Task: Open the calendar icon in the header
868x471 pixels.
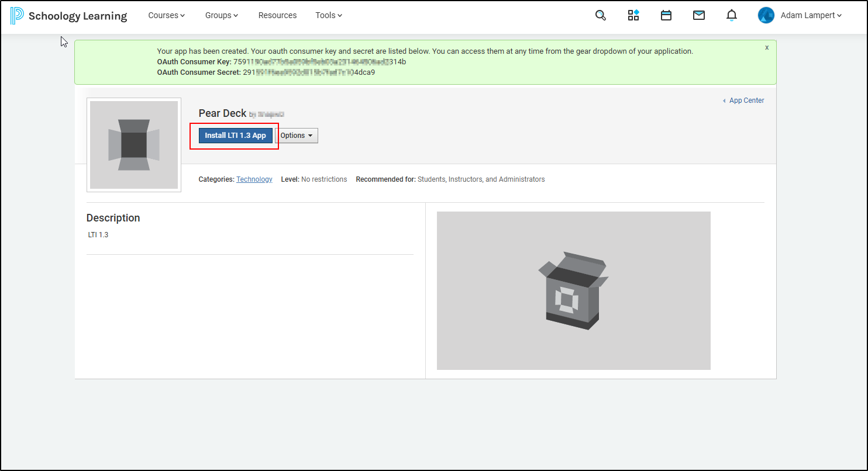Action: pyautogui.click(x=666, y=15)
